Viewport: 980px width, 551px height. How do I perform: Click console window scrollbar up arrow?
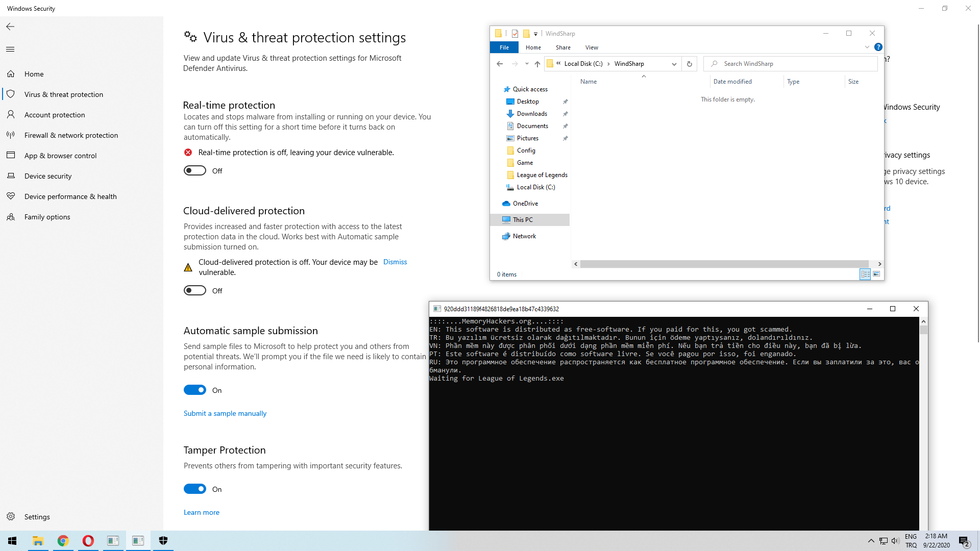click(923, 321)
